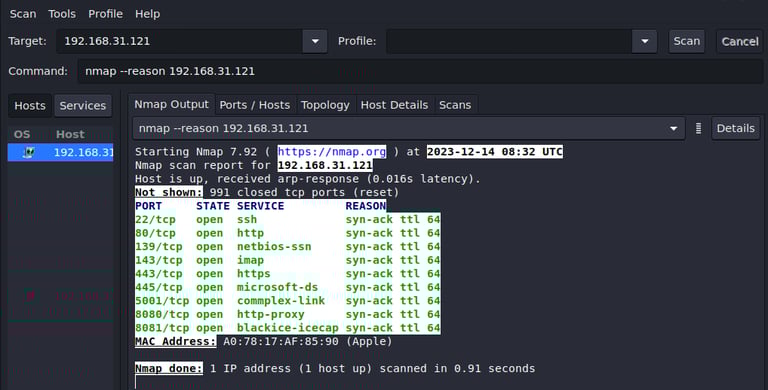Image resolution: width=768 pixels, height=390 pixels.
Task: Open the https://nmap.org link
Action: pyautogui.click(x=332, y=151)
